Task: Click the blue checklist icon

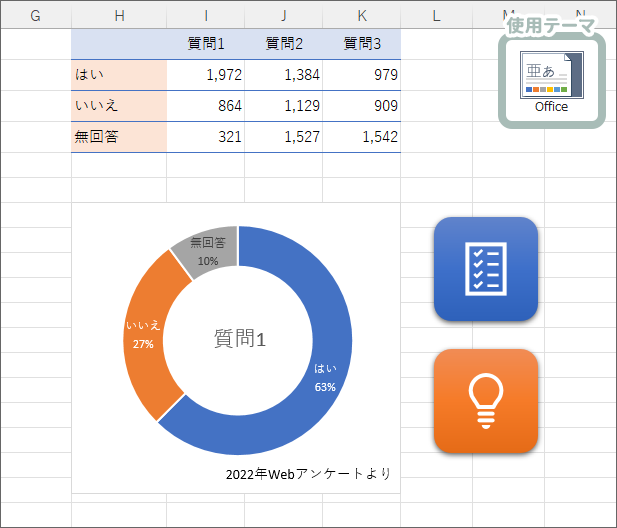Action: [x=486, y=269]
